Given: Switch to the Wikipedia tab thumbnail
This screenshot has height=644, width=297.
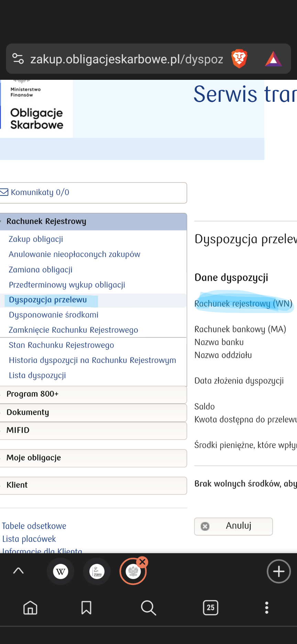Looking at the screenshot, I should (x=61, y=571).
